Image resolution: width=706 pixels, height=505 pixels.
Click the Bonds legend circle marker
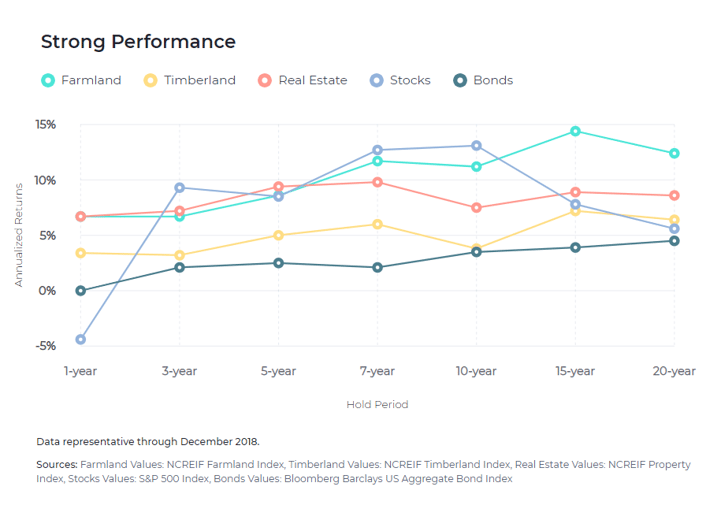(x=459, y=80)
